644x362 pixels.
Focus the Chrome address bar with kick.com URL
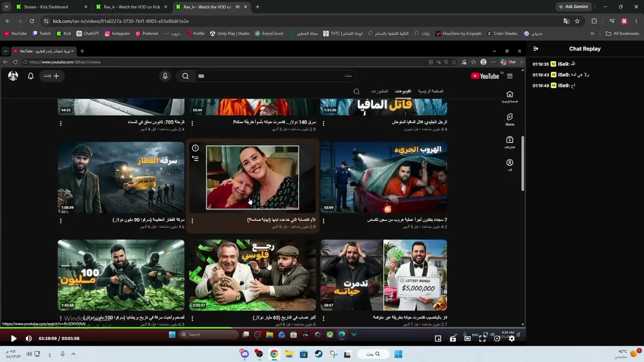302,21
